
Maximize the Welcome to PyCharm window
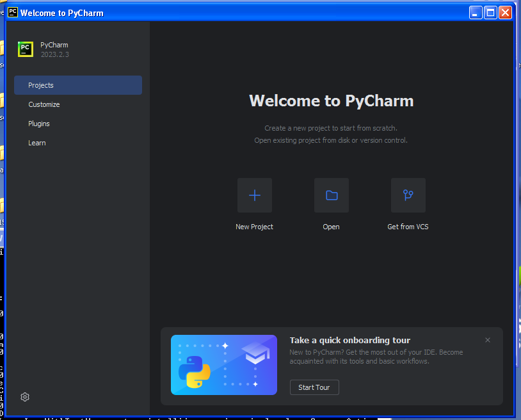[490, 13]
